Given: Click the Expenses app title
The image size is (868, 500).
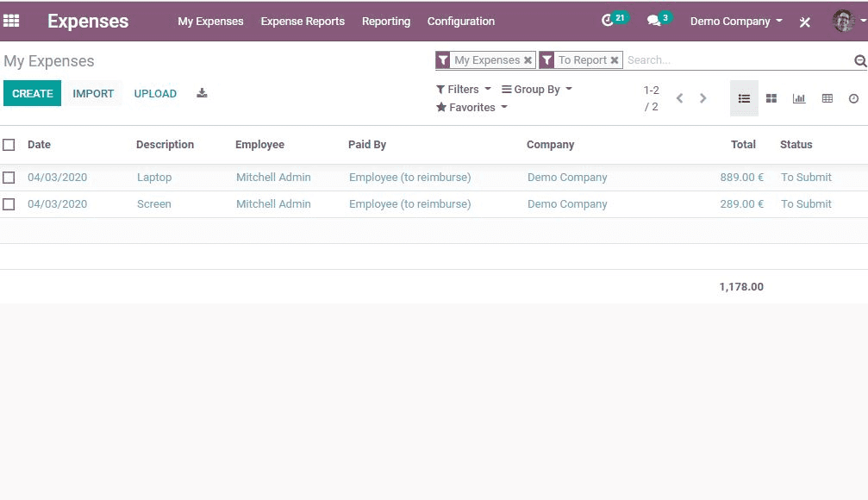Looking at the screenshot, I should pyautogui.click(x=88, y=21).
